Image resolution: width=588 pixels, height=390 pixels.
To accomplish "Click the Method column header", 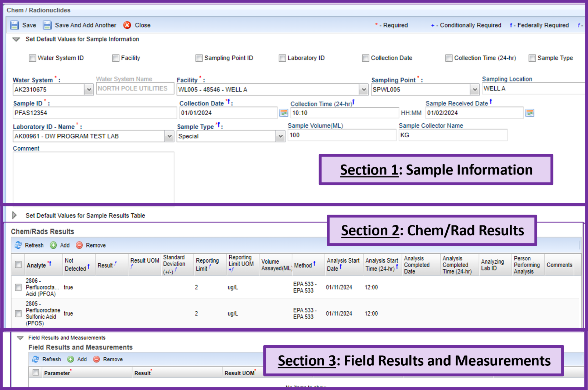I will pos(303,265).
